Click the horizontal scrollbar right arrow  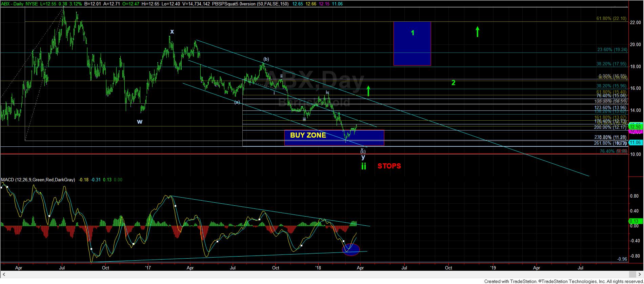tap(640, 274)
